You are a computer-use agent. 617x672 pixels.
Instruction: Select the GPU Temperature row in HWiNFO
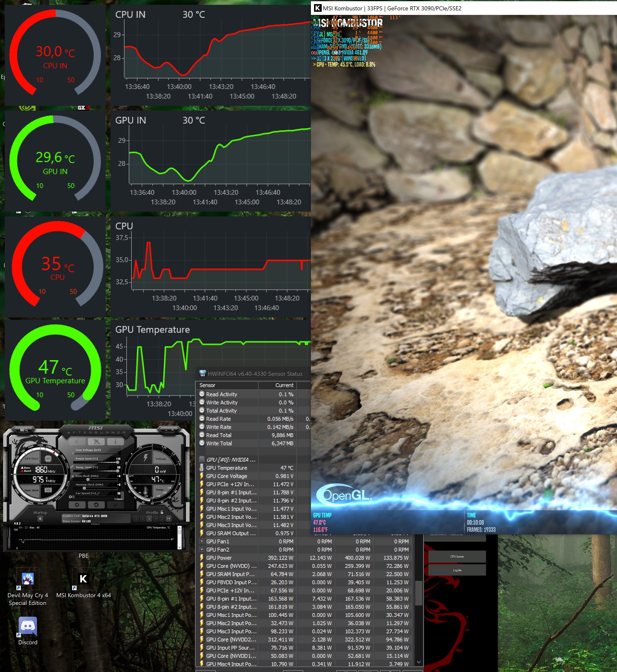pyautogui.click(x=253, y=468)
